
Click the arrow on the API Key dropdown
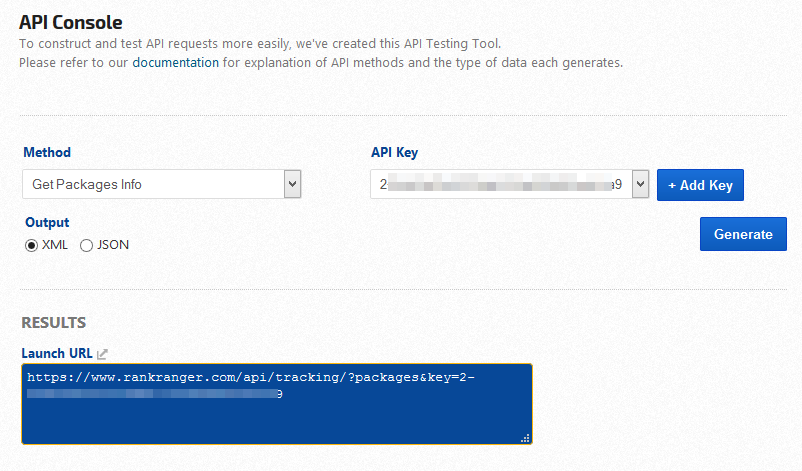640,184
